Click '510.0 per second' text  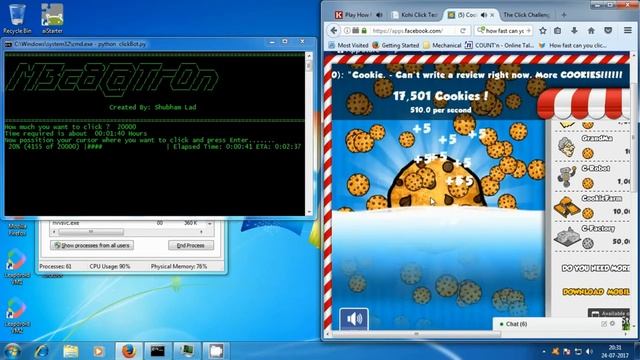[x=440, y=110]
